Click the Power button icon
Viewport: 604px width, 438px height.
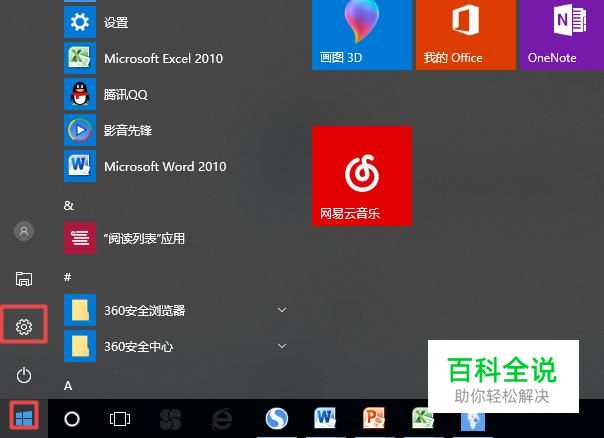tap(24, 375)
